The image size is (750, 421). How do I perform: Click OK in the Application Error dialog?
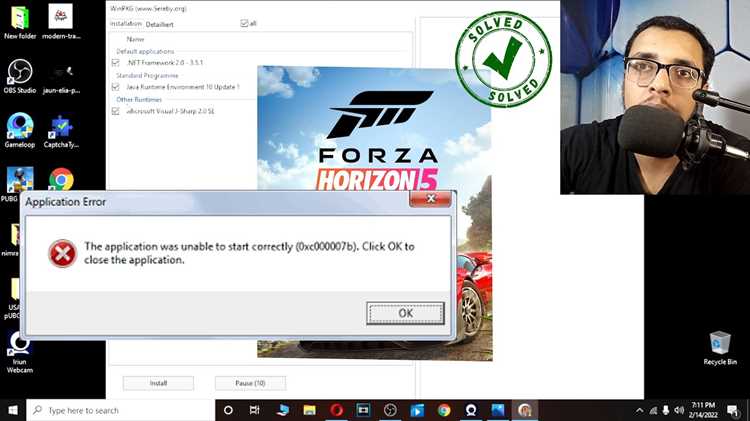pyautogui.click(x=405, y=313)
